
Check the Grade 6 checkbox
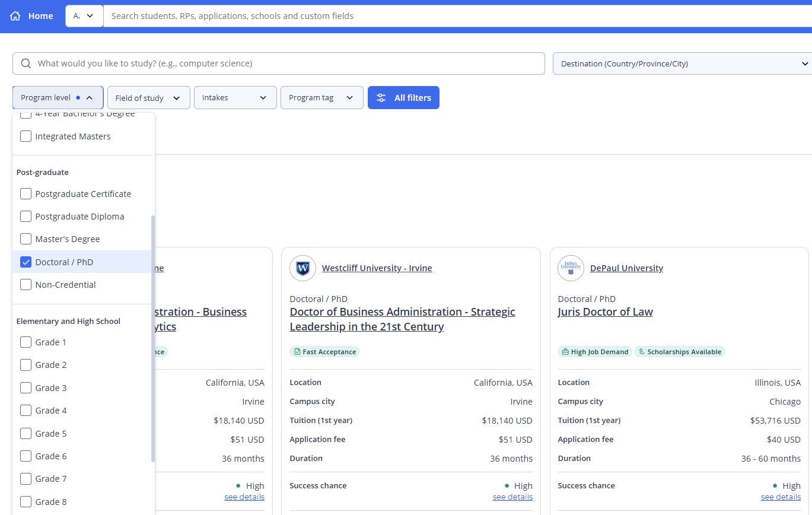(x=26, y=456)
